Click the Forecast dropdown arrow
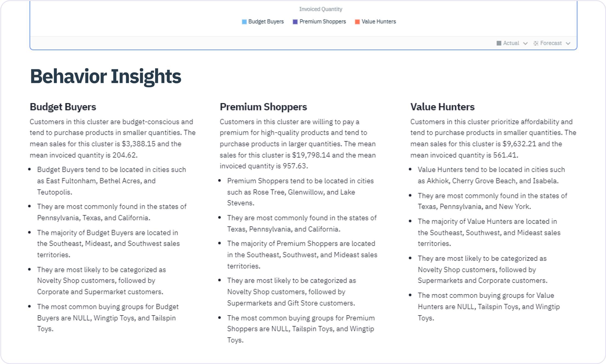Image resolution: width=606 pixels, height=364 pixels. (568, 43)
